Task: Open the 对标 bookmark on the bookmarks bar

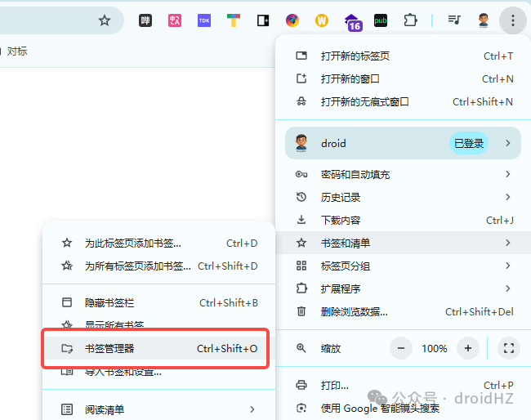Action: click(x=17, y=51)
